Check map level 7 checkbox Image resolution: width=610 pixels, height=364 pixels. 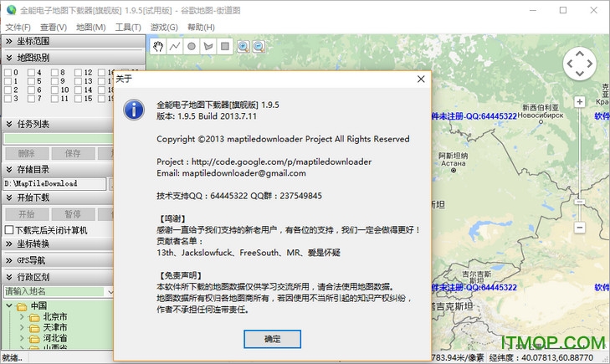[31, 99]
